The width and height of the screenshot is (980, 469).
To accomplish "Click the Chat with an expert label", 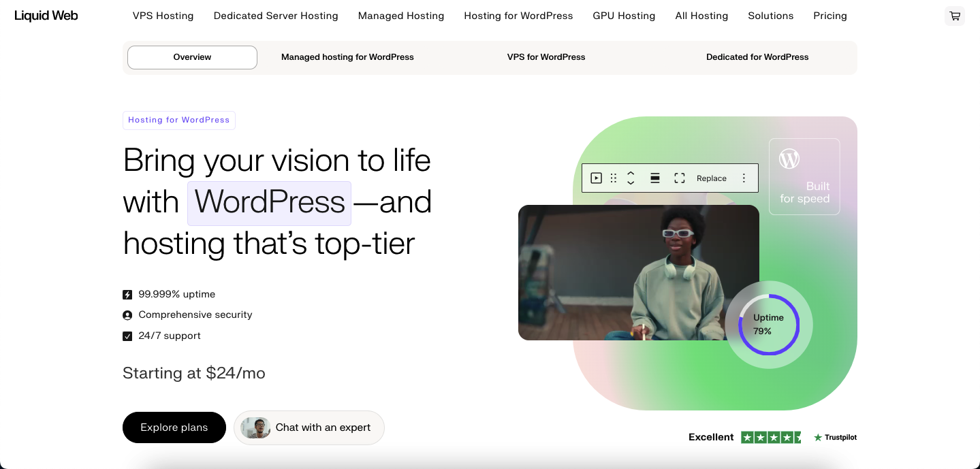I will (x=323, y=427).
